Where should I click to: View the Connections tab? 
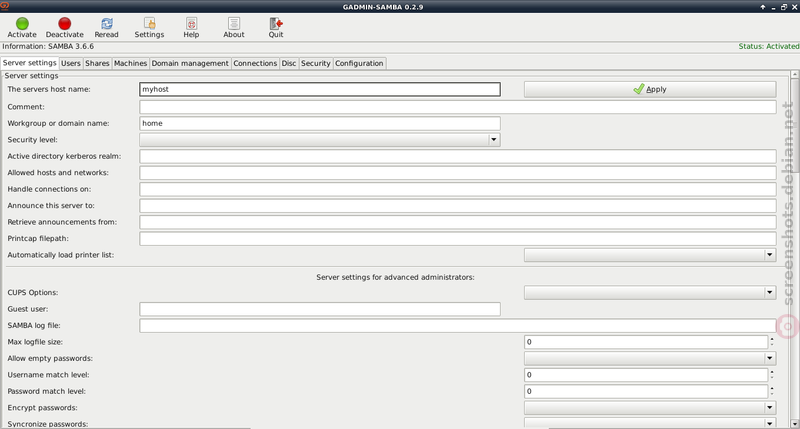(x=255, y=63)
